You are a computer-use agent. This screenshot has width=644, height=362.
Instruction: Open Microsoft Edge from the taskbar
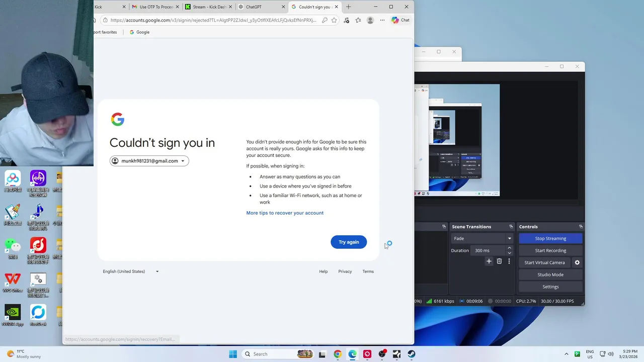(353, 354)
